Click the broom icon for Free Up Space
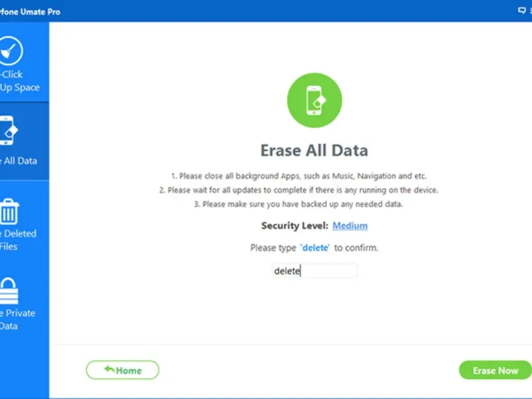 [x=11, y=51]
